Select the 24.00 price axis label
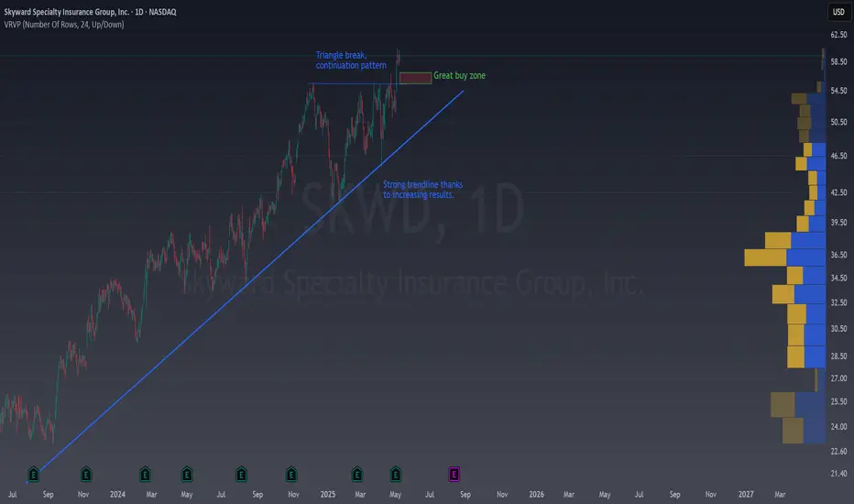The width and height of the screenshot is (854, 504). (838, 427)
